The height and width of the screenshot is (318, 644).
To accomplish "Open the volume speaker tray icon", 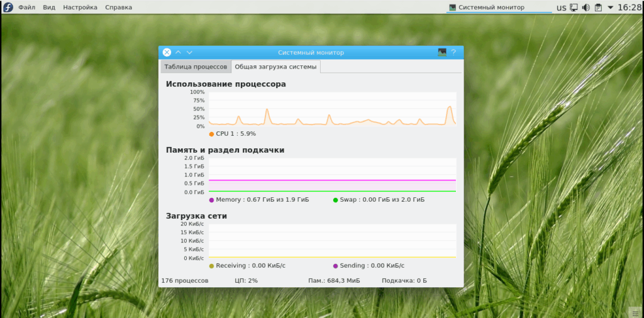I will click(x=586, y=8).
